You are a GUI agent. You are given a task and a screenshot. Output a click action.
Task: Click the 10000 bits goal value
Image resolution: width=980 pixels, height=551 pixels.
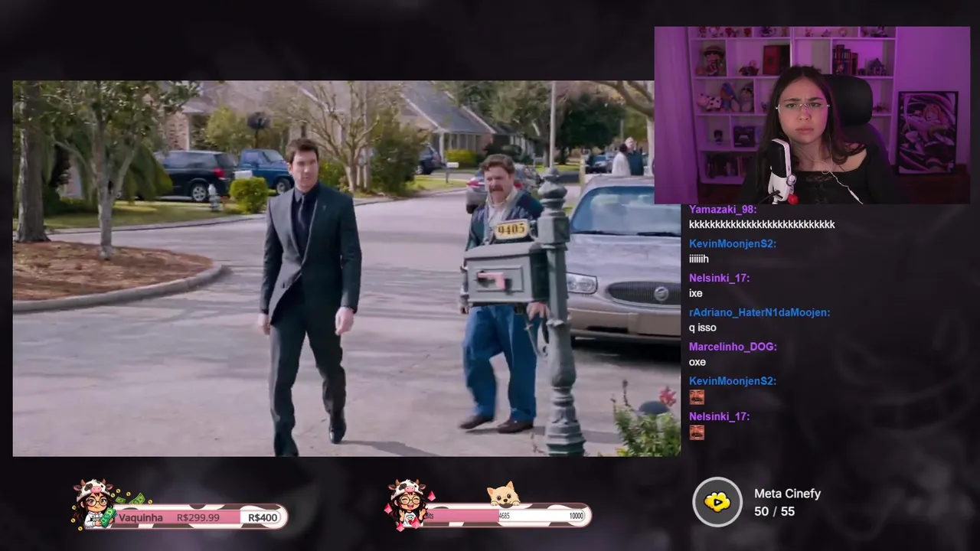tap(576, 517)
